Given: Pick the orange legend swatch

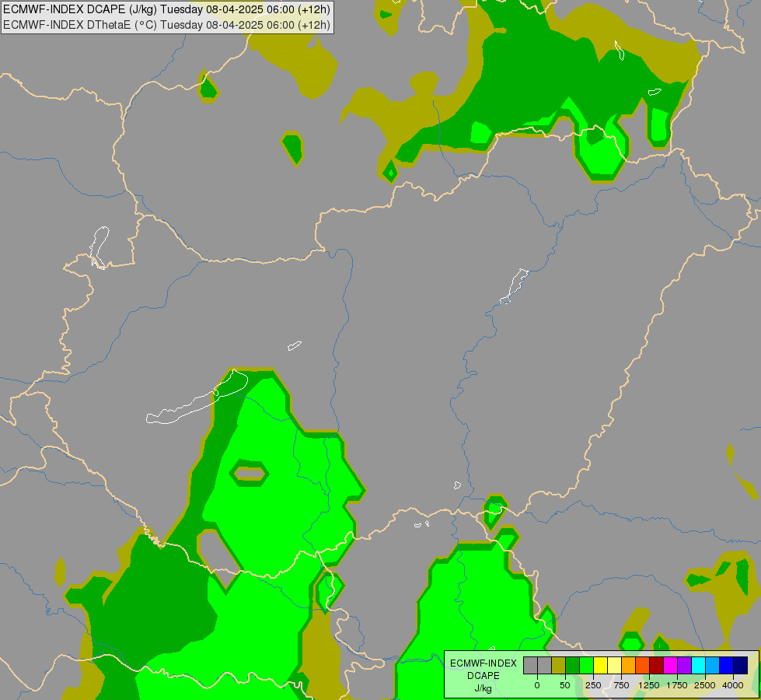Looking at the screenshot, I should tap(629, 665).
